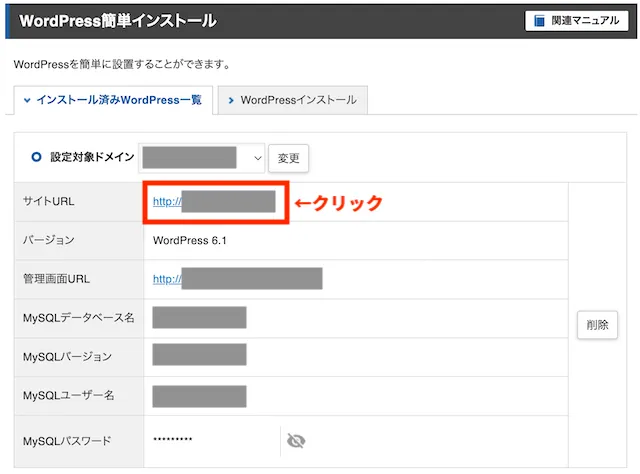Click the WordPressを簡単に設置することができます description
Image resolution: width=640 pixels, height=474 pixels.
[x=122, y=65]
